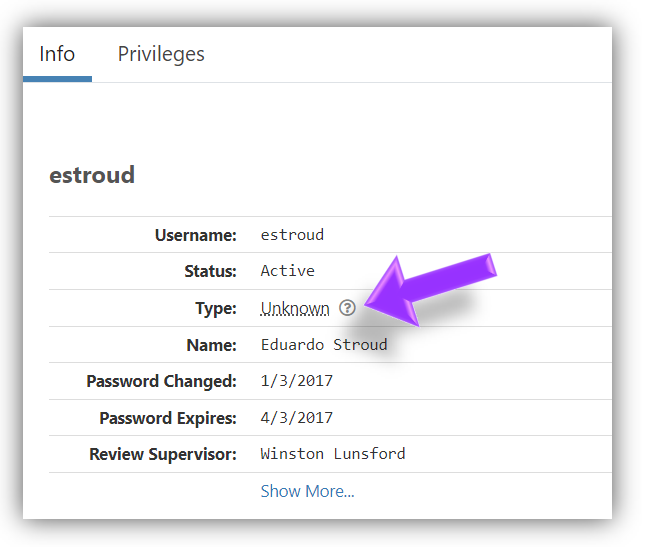Select the Winston Lunsford supervisor value
The width and height of the screenshot is (646, 547).
point(333,454)
